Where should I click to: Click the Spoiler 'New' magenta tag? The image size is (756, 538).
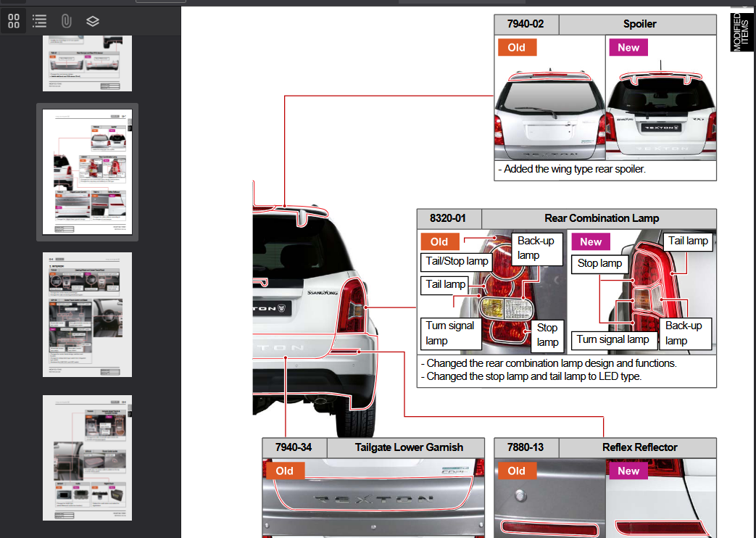[628, 47]
